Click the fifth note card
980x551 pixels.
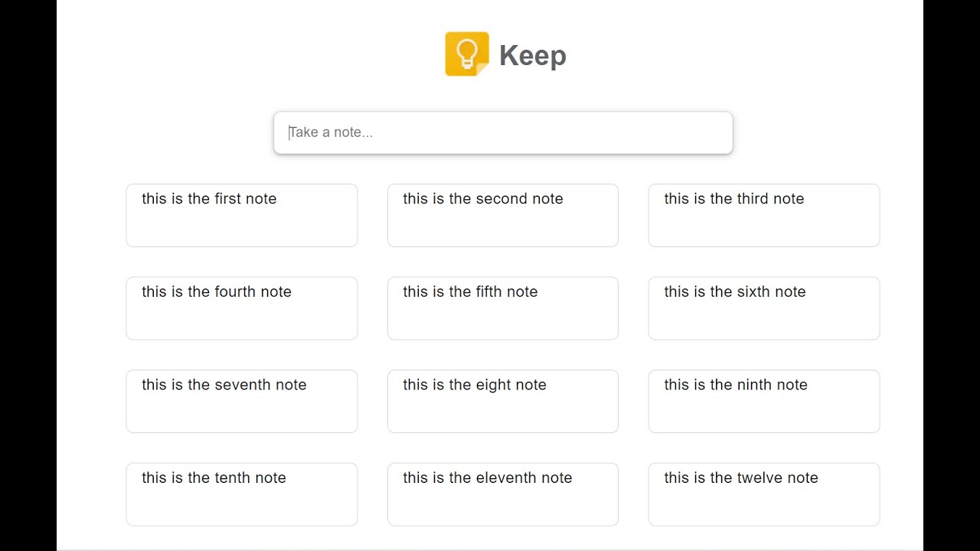tap(502, 308)
